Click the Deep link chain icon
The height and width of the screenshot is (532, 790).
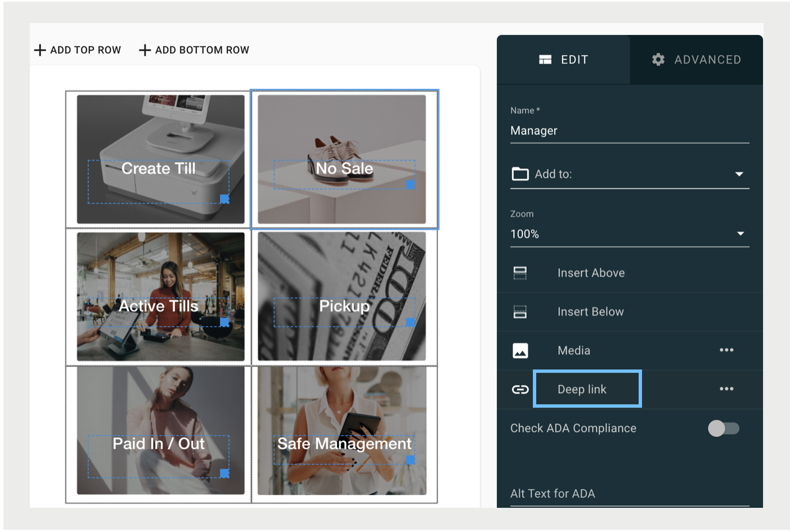click(x=520, y=389)
